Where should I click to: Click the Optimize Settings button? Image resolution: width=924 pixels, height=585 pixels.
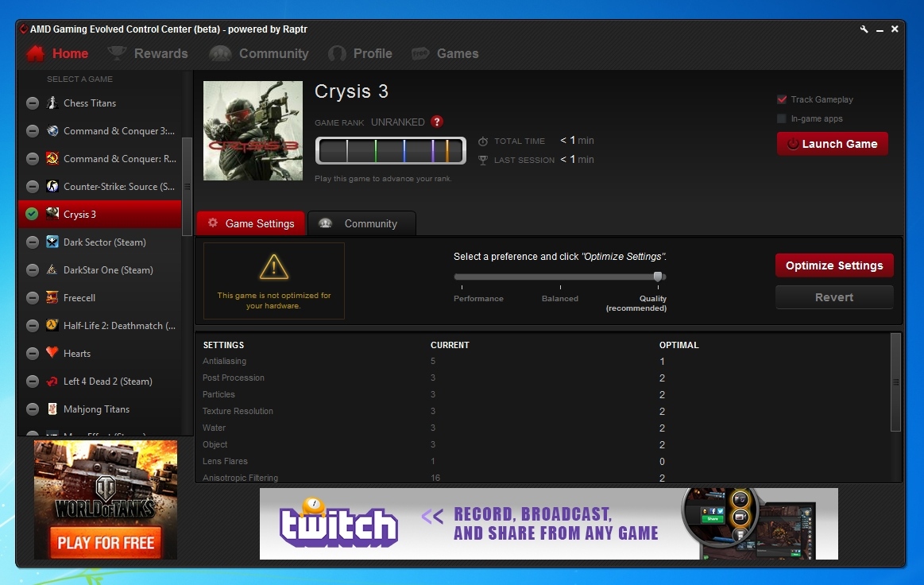point(834,265)
